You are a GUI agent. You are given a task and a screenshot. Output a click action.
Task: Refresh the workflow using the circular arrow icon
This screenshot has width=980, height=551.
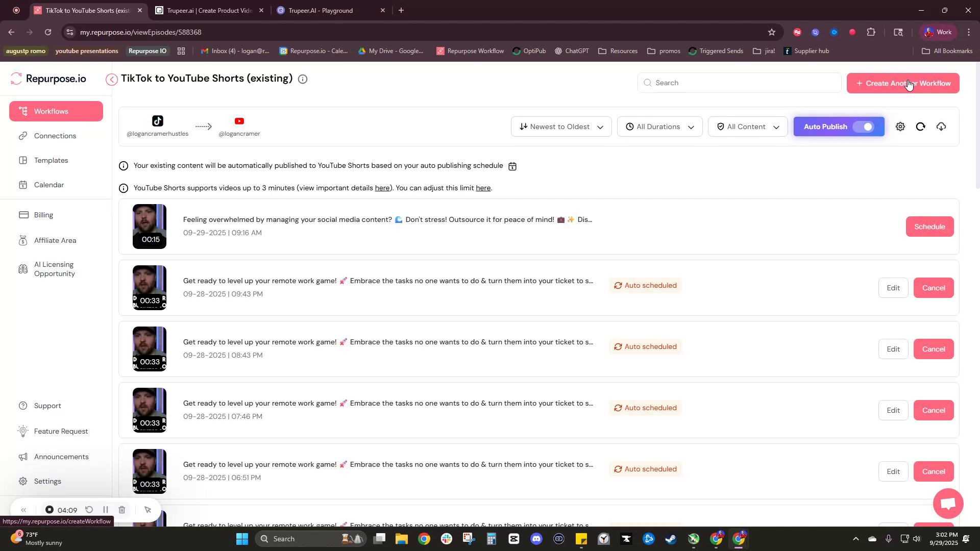point(920,127)
